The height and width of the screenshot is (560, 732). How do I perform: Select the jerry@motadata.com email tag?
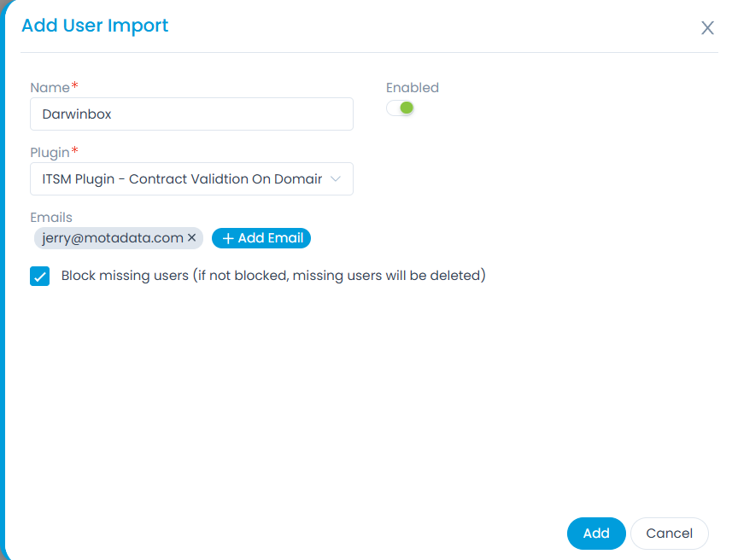pyautogui.click(x=112, y=238)
